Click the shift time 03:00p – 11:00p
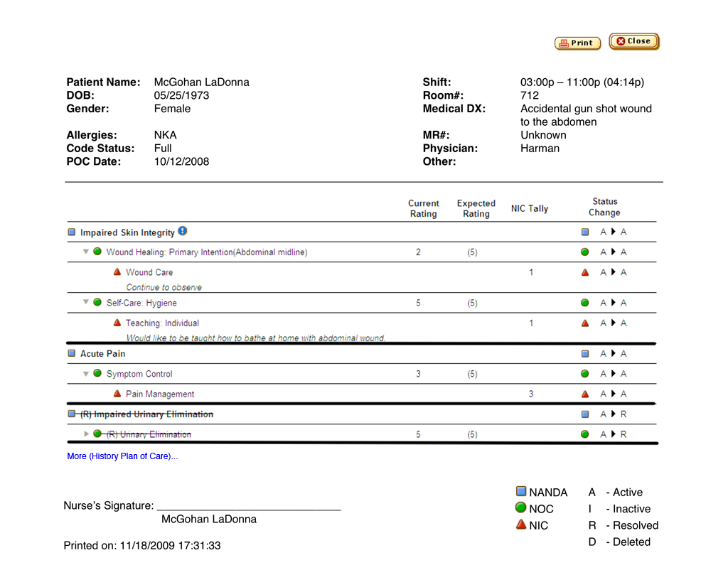The width and height of the screenshot is (728, 570). pyautogui.click(x=560, y=82)
